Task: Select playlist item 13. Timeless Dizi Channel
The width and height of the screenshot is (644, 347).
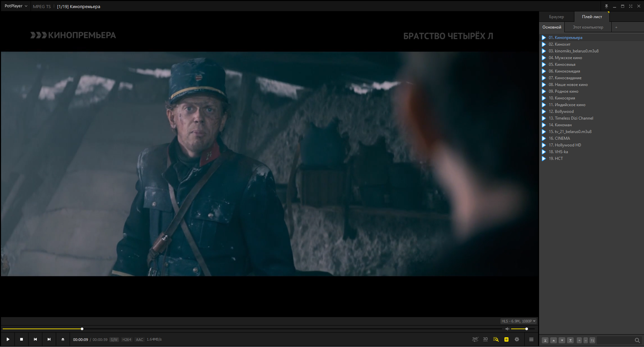Action: tap(592, 118)
